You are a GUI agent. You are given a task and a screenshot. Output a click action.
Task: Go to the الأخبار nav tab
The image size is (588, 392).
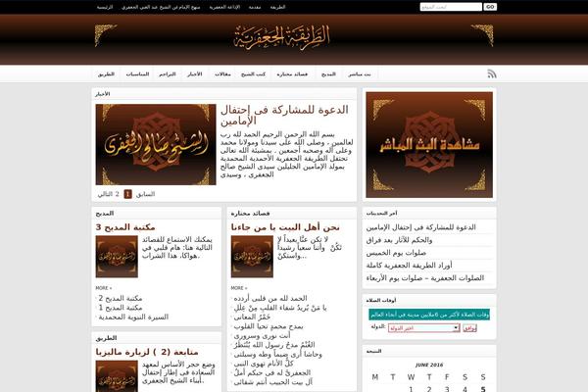(195, 74)
